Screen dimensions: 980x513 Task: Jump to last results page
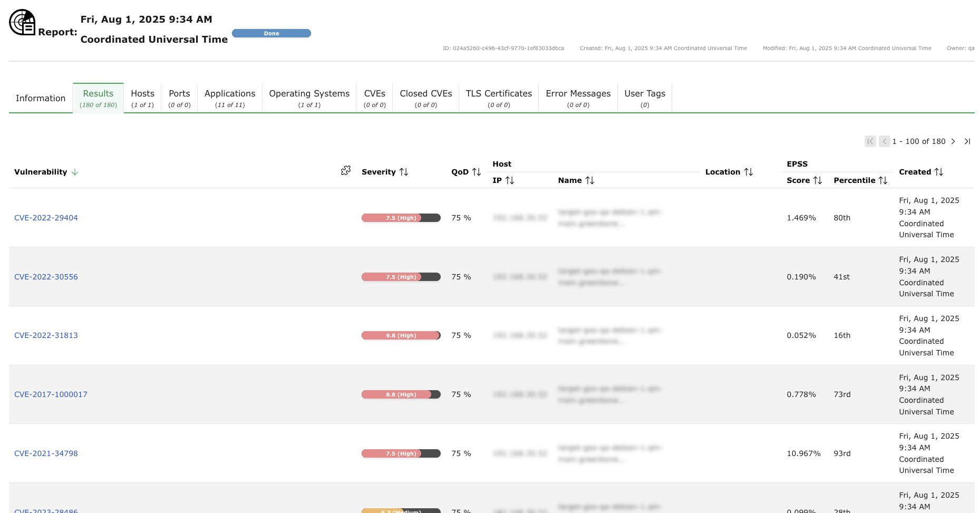point(967,141)
